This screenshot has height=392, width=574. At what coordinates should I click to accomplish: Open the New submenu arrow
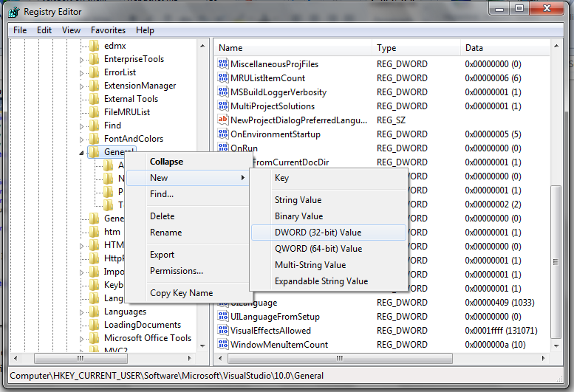click(x=242, y=178)
